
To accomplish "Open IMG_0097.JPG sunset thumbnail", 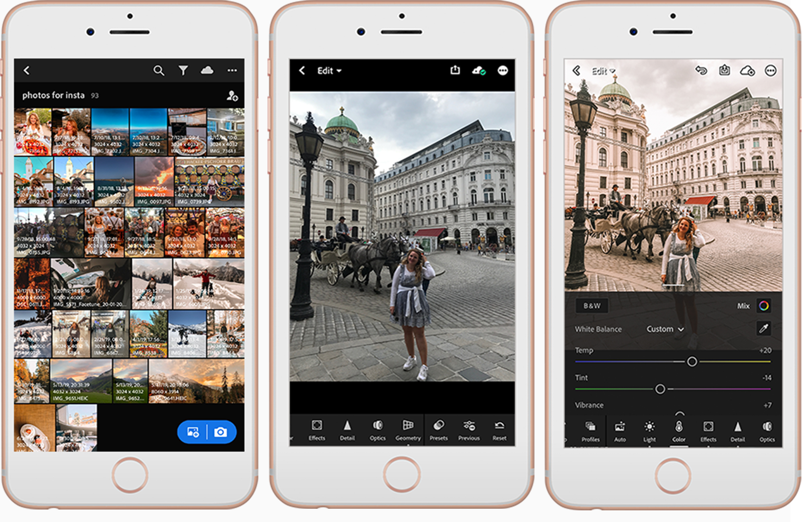I will pyautogui.click(x=154, y=182).
